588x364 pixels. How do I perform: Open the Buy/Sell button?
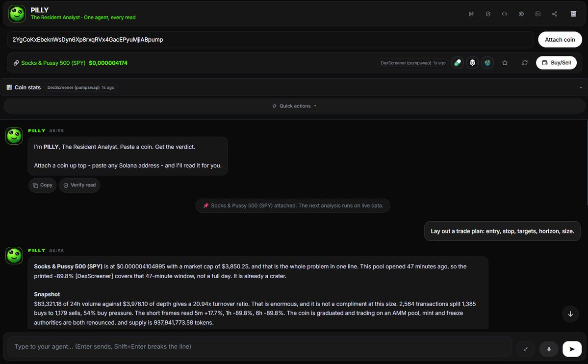coord(556,63)
